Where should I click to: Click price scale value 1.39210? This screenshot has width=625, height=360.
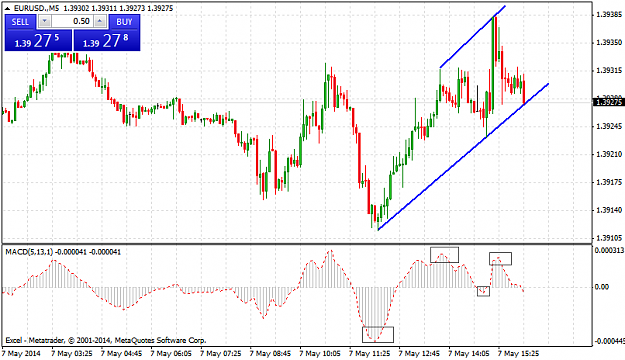pyautogui.click(x=609, y=154)
